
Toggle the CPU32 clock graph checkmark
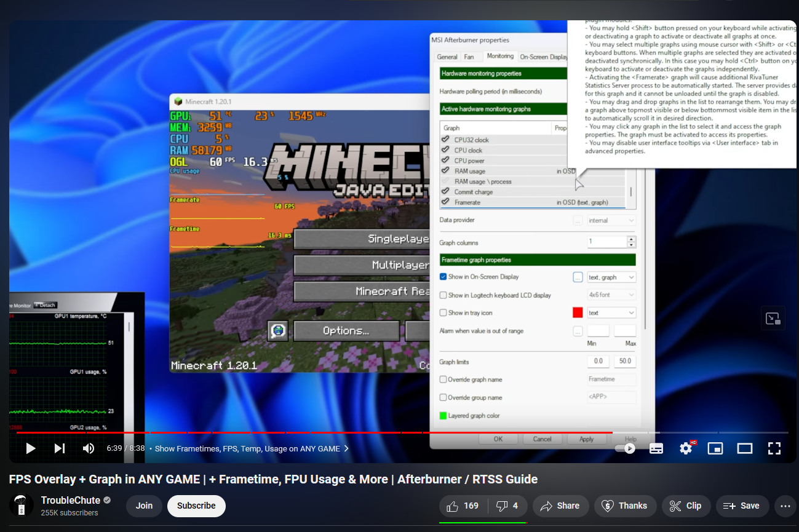[x=446, y=140]
